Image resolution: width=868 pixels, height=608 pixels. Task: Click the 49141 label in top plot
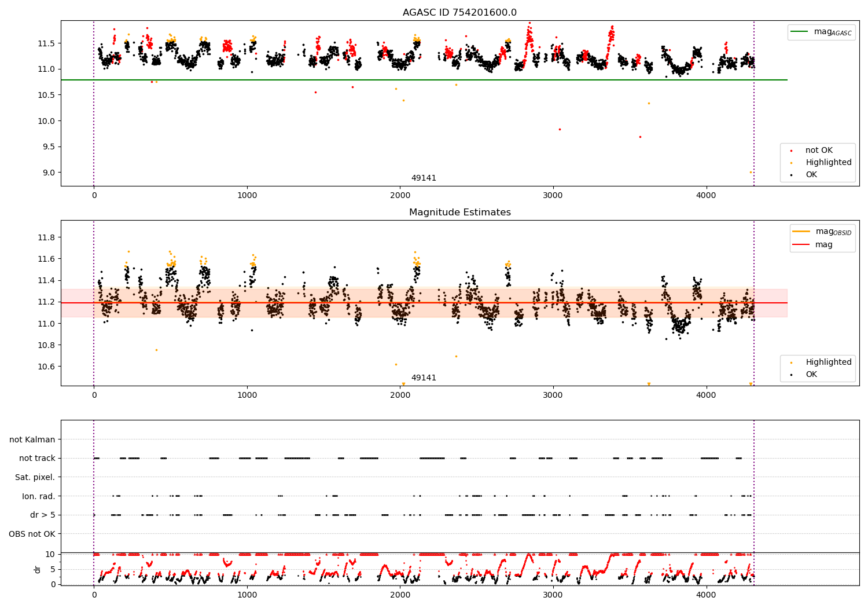424,178
